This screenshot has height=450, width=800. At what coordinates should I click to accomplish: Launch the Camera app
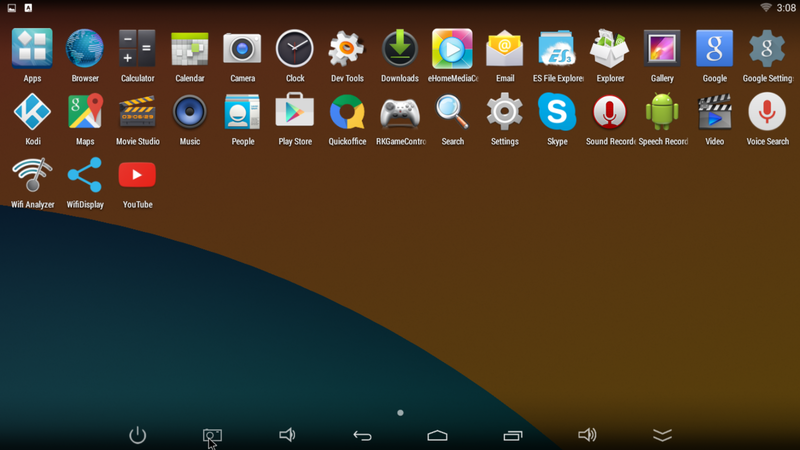pos(242,49)
